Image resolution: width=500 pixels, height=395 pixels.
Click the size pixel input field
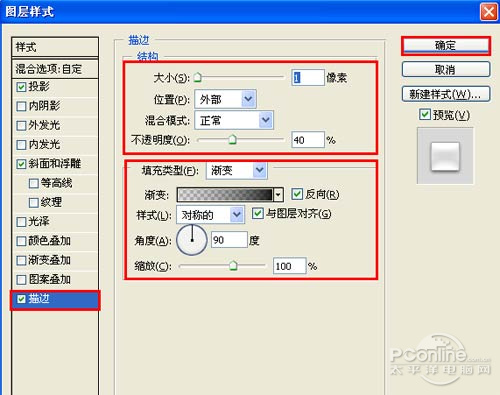click(308, 78)
